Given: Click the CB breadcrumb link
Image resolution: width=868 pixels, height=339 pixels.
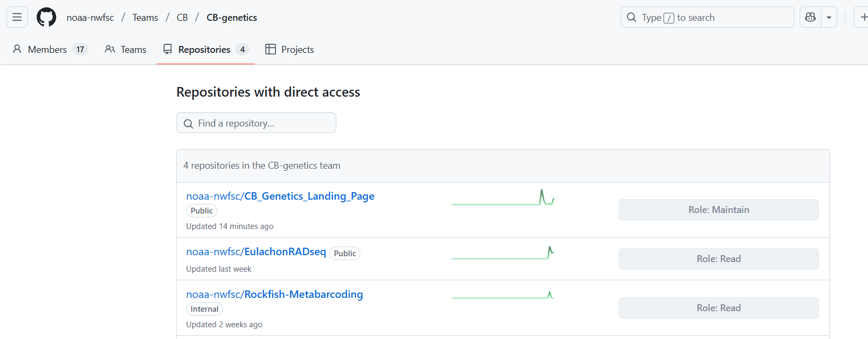Looking at the screenshot, I should click(182, 18).
